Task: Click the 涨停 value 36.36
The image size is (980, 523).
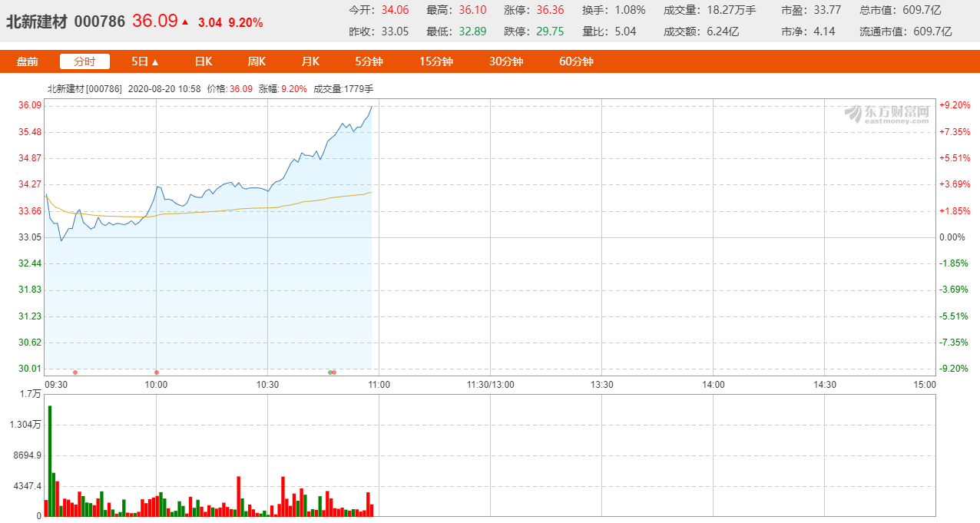Action: [x=550, y=11]
